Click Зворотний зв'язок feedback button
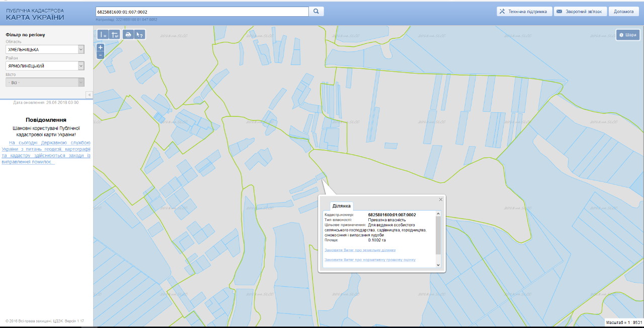Viewport: 644px width, 328px height. pos(580,11)
